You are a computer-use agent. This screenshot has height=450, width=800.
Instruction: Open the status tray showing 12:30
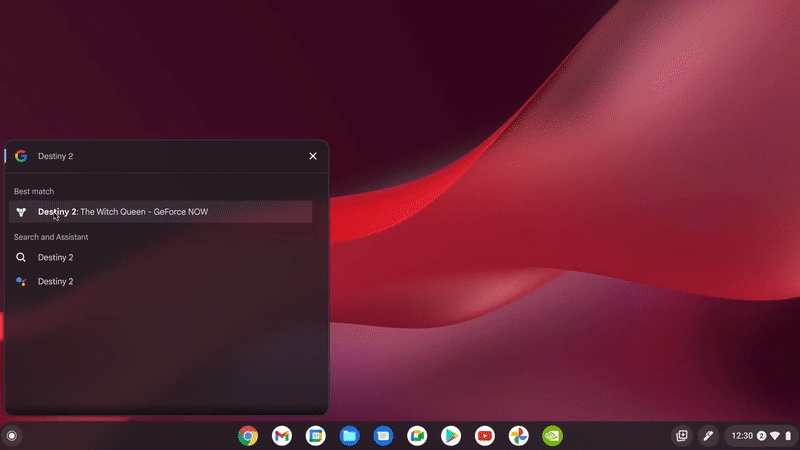click(760, 435)
